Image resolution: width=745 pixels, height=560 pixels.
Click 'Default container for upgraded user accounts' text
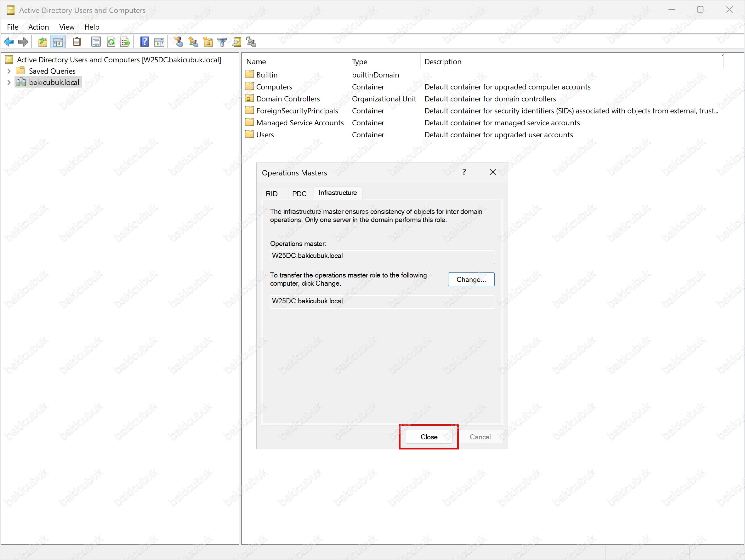(498, 135)
